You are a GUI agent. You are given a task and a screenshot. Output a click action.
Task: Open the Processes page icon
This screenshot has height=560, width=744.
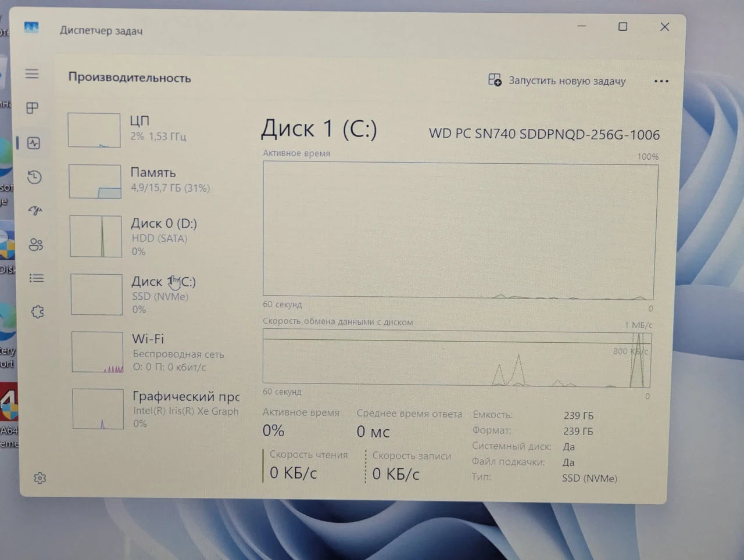(x=33, y=108)
